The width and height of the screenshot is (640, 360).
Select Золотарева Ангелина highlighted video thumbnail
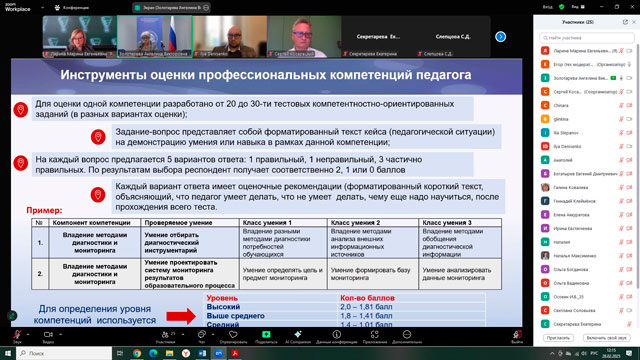[155, 36]
